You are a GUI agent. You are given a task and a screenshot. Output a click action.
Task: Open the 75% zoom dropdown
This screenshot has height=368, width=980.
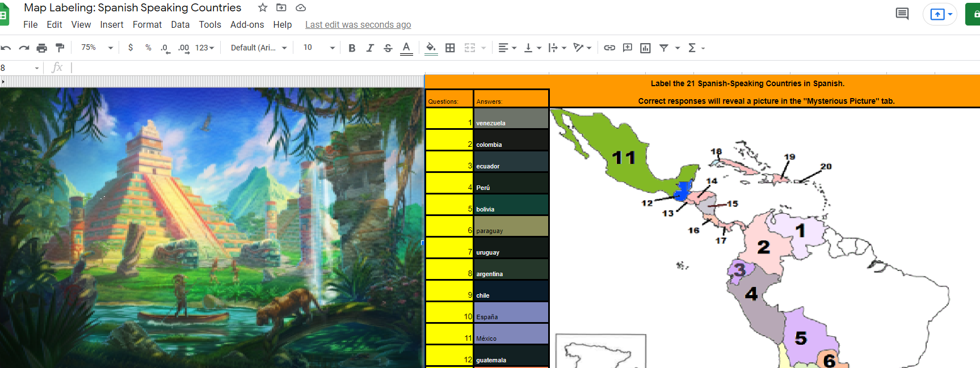(x=97, y=48)
